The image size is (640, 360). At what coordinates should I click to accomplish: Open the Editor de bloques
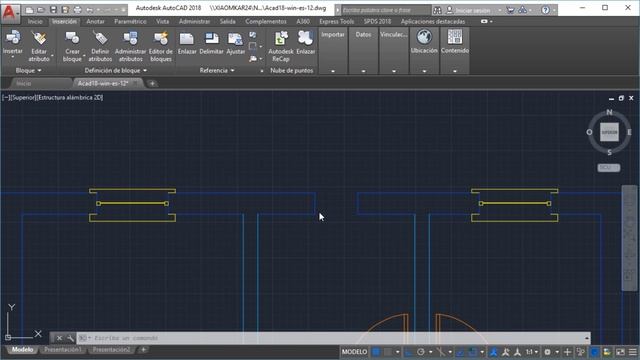(x=160, y=46)
